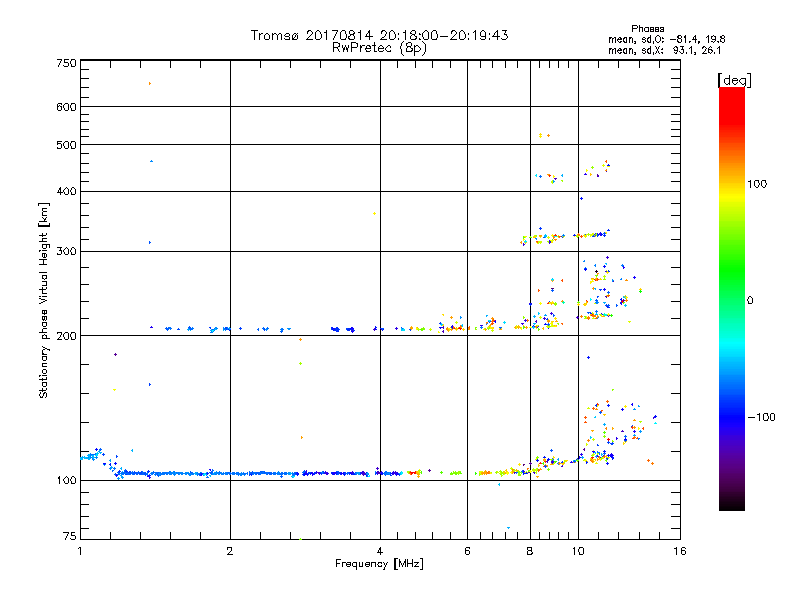Click the x-axis label '2'
Image resolution: width=800 pixels, height=600 pixels.
[230, 551]
